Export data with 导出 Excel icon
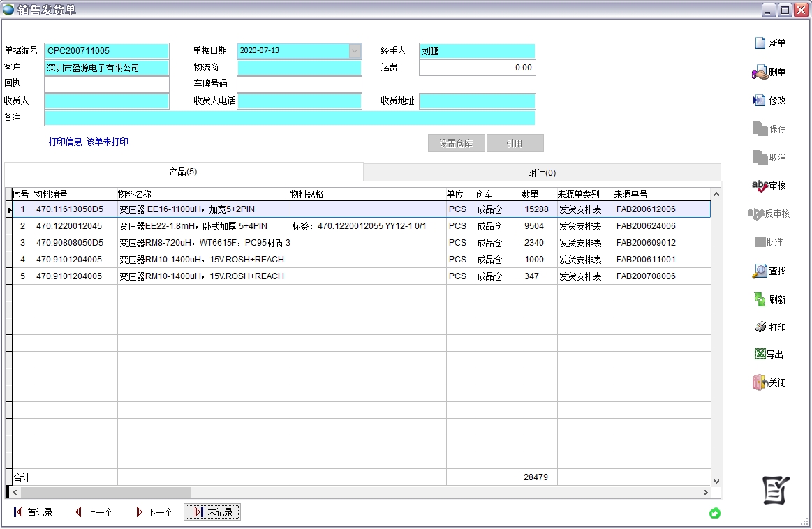Image resolution: width=812 pixels, height=529 pixels. point(760,355)
